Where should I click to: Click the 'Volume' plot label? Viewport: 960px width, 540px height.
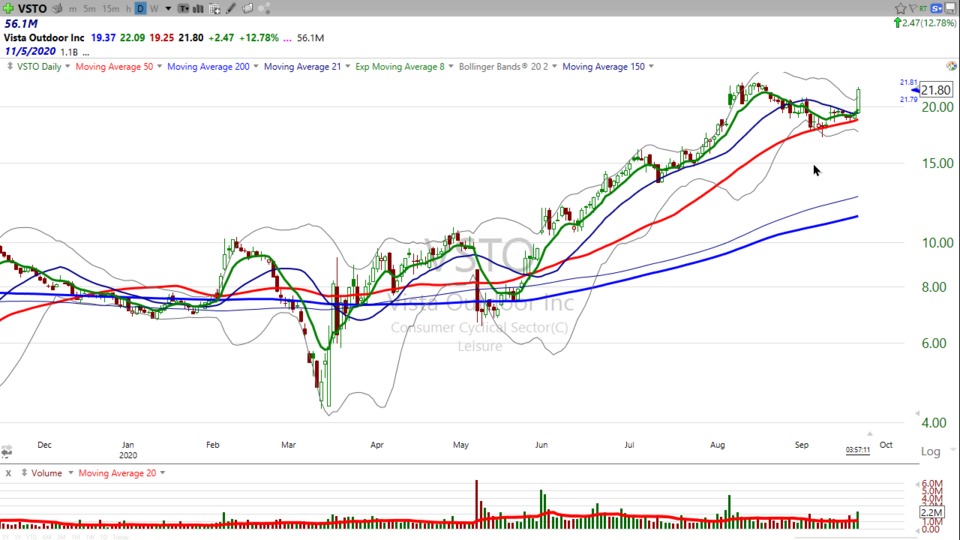click(x=47, y=473)
